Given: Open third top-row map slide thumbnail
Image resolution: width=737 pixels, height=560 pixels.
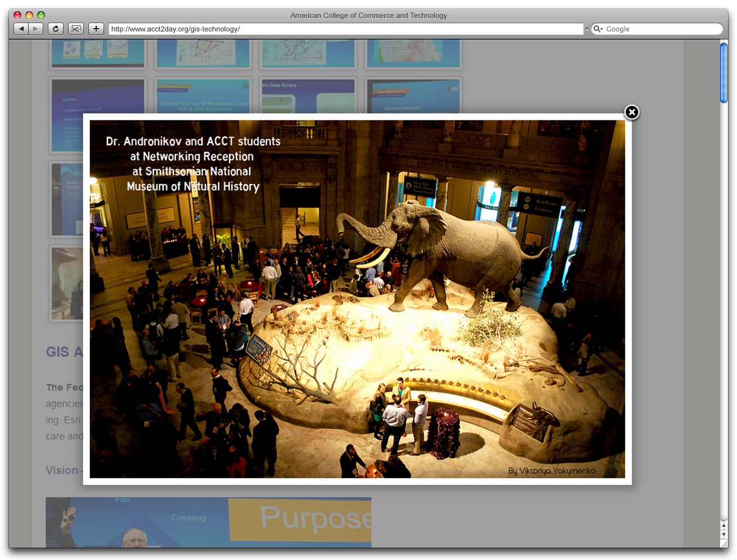Looking at the screenshot, I should coord(308,54).
